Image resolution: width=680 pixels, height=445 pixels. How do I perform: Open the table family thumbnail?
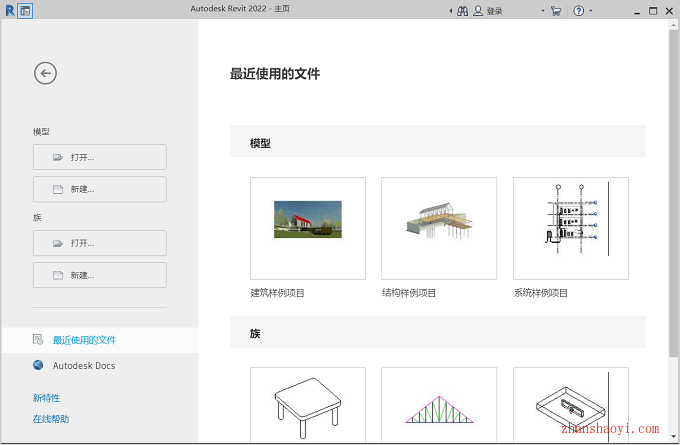[308, 405]
